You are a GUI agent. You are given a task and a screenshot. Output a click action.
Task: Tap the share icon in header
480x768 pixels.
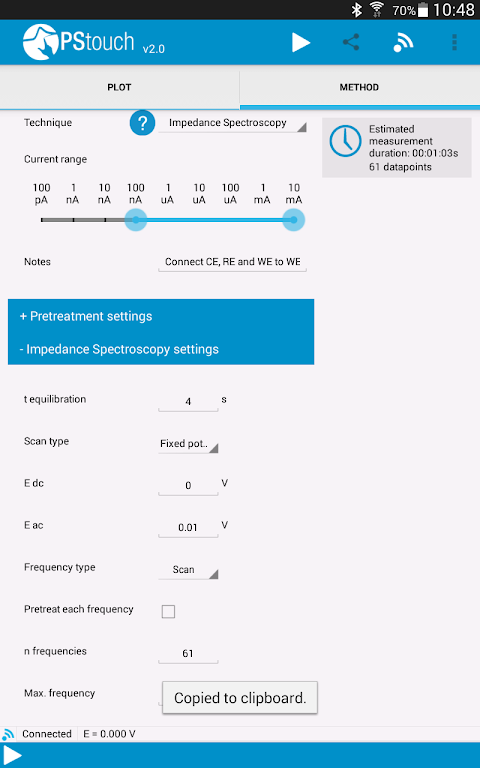(351, 43)
